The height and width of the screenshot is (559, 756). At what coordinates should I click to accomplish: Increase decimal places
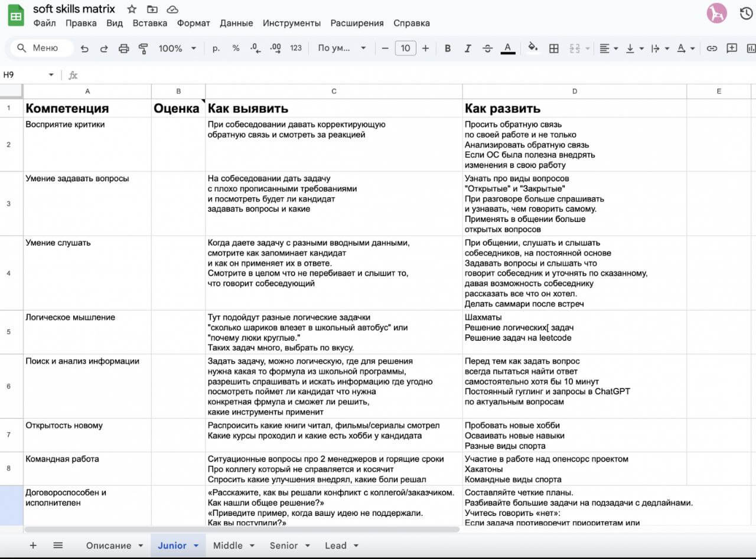[275, 48]
